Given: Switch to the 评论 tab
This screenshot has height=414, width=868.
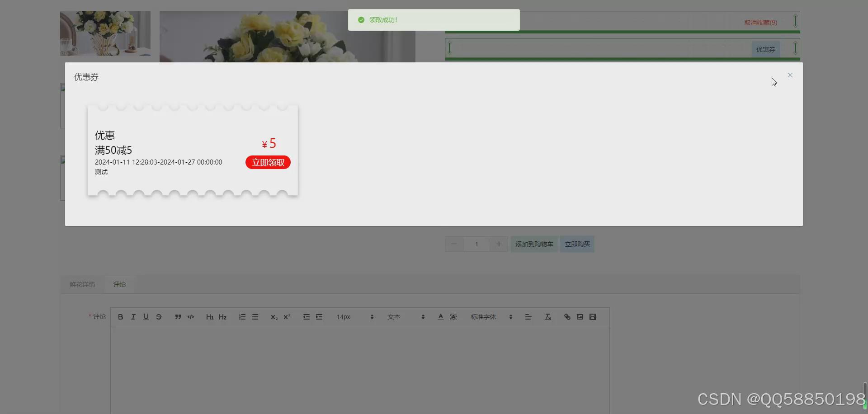Looking at the screenshot, I should pyautogui.click(x=119, y=284).
